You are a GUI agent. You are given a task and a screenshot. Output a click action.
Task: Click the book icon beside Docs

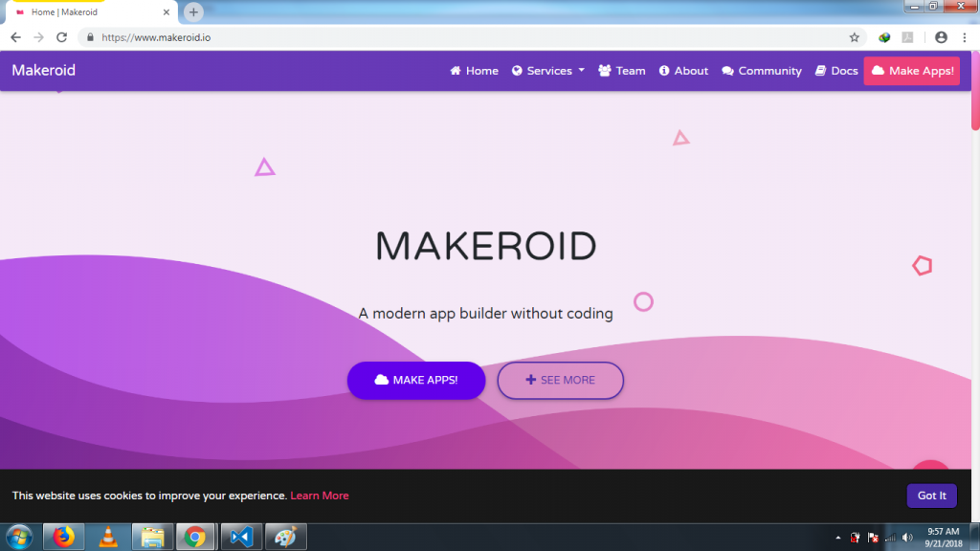tap(820, 71)
